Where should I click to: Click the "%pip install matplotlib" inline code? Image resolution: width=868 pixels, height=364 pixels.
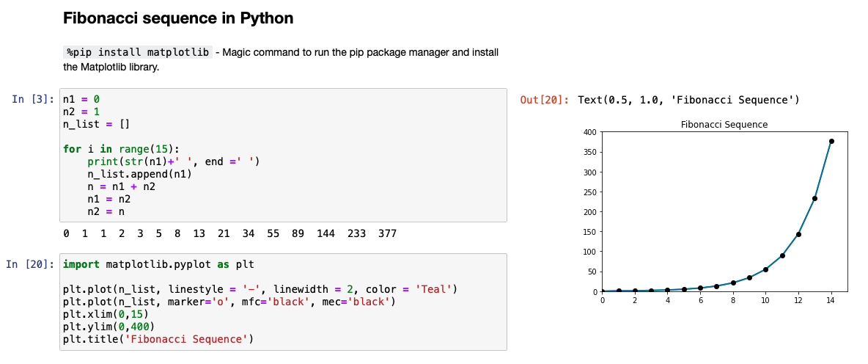pyautogui.click(x=138, y=53)
